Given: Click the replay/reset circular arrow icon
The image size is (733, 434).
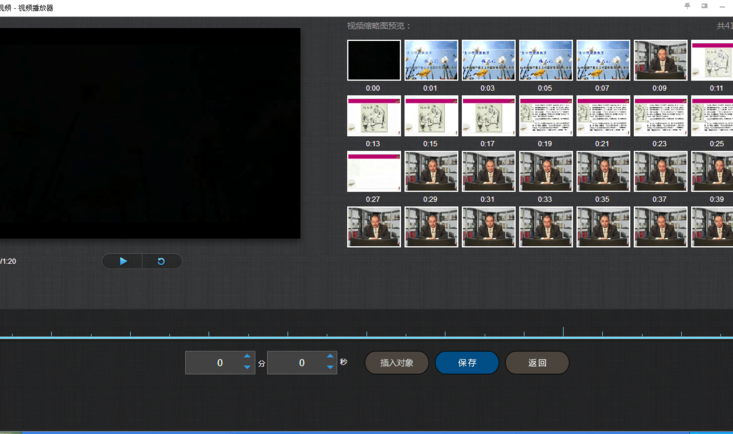Looking at the screenshot, I should pos(161,261).
